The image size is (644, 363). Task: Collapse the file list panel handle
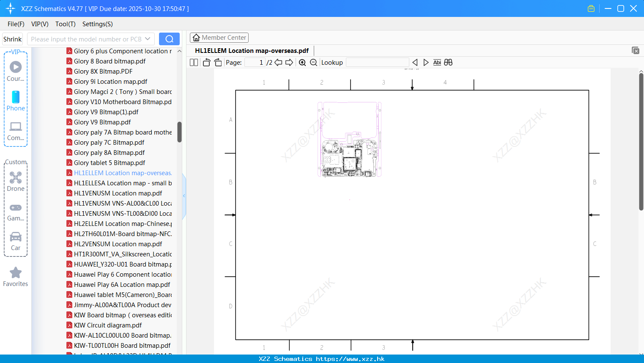click(184, 196)
